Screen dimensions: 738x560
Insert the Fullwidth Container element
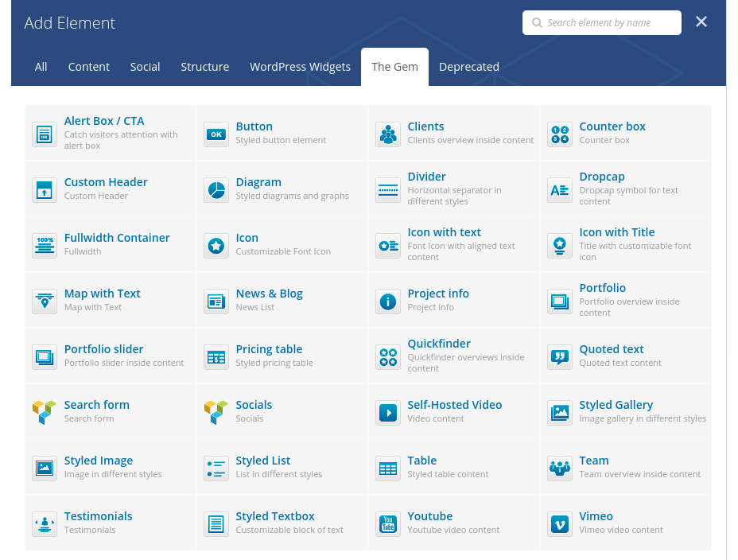(x=117, y=238)
